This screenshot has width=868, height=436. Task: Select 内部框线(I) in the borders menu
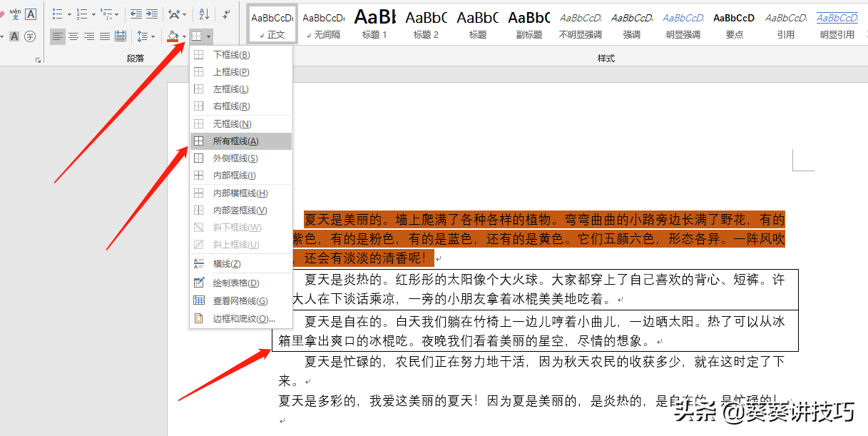coord(241,176)
